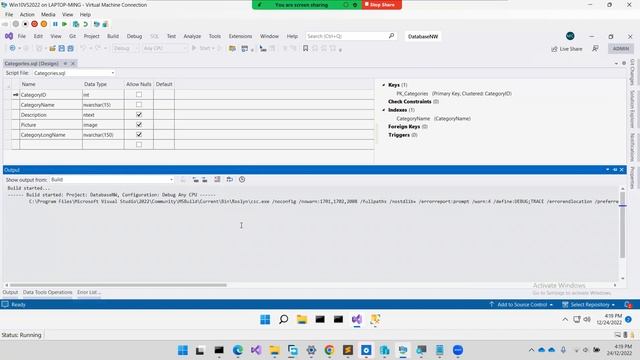
Task: Open the Debug configuration dropdown
Action: (125, 48)
